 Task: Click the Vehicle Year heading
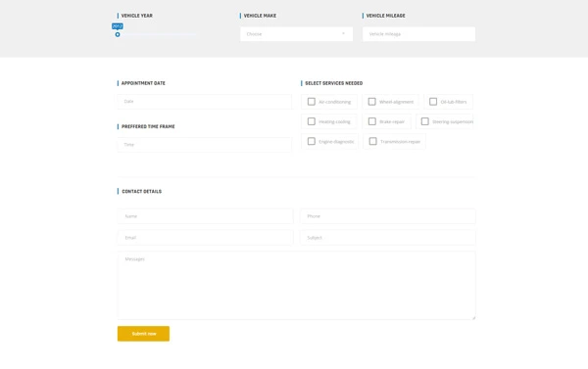[137, 16]
